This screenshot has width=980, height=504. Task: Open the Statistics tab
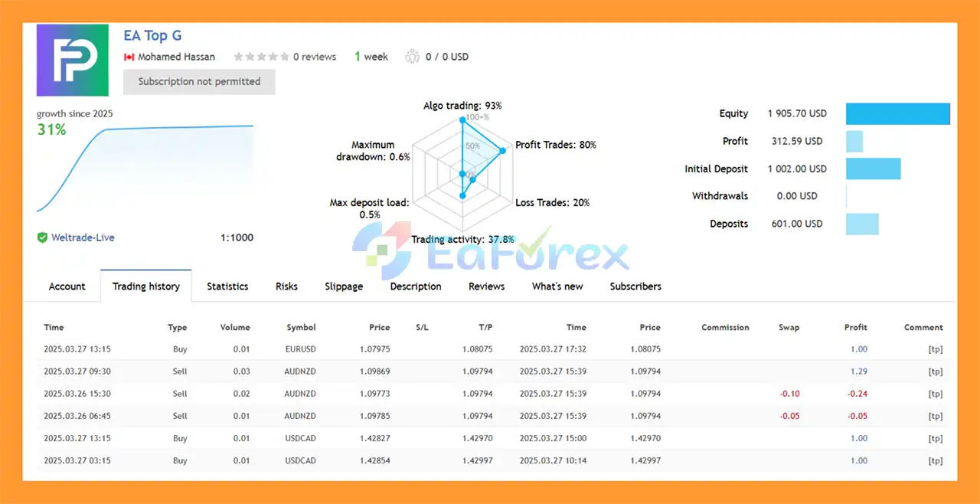(227, 286)
